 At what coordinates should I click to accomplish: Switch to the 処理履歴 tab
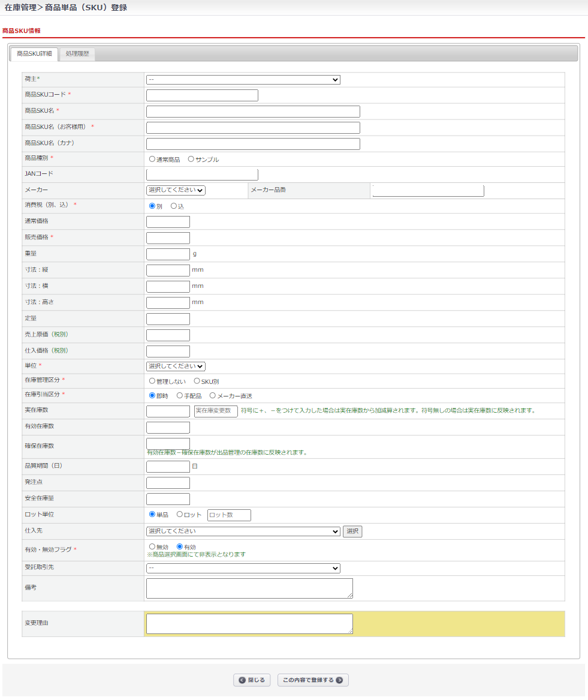coord(77,54)
